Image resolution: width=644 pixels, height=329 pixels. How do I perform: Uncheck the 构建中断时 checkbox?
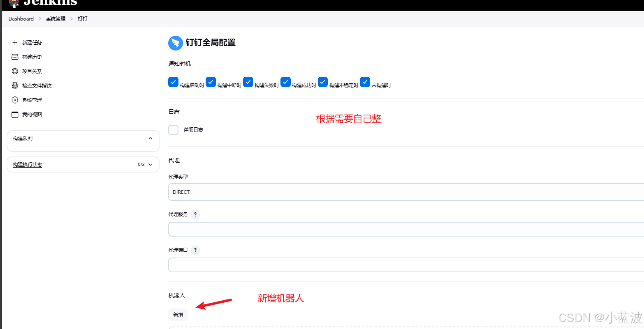[x=211, y=82]
